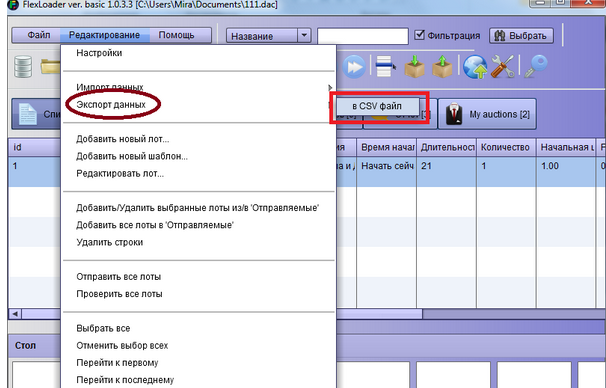Click start price cell 1.00
606x388 pixels.
566,172
